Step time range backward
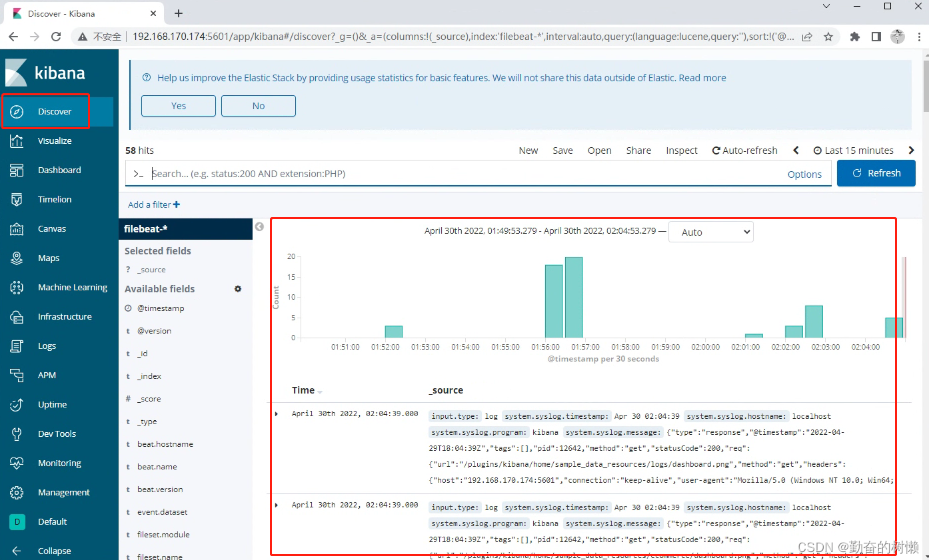 (x=796, y=150)
